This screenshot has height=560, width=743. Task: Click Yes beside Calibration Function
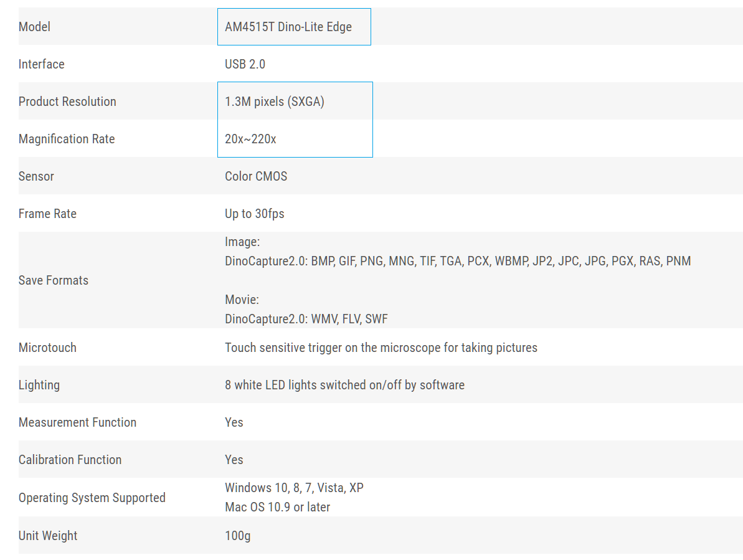tap(234, 460)
